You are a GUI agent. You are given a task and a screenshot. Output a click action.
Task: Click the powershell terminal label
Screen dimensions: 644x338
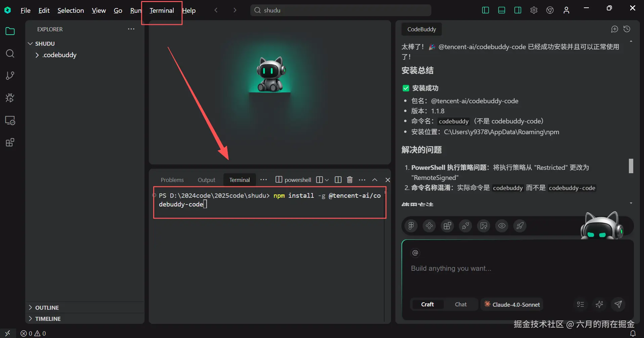pos(294,180)
